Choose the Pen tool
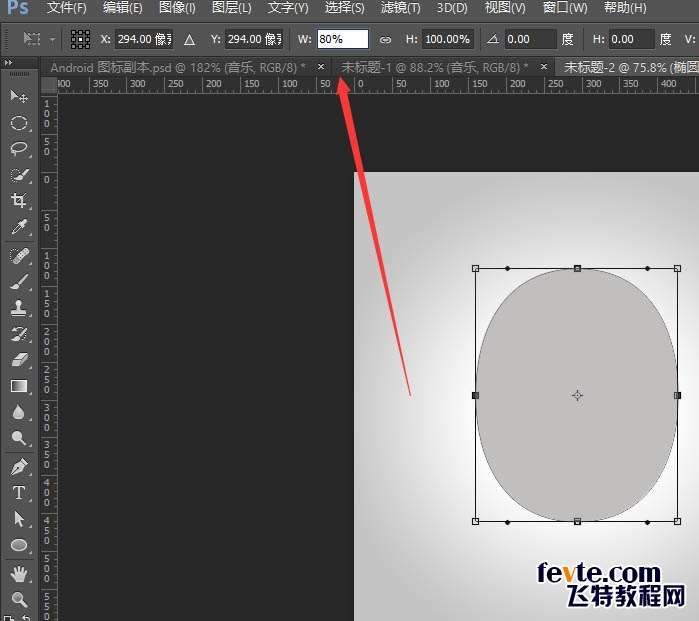 (x=18, y=466)
